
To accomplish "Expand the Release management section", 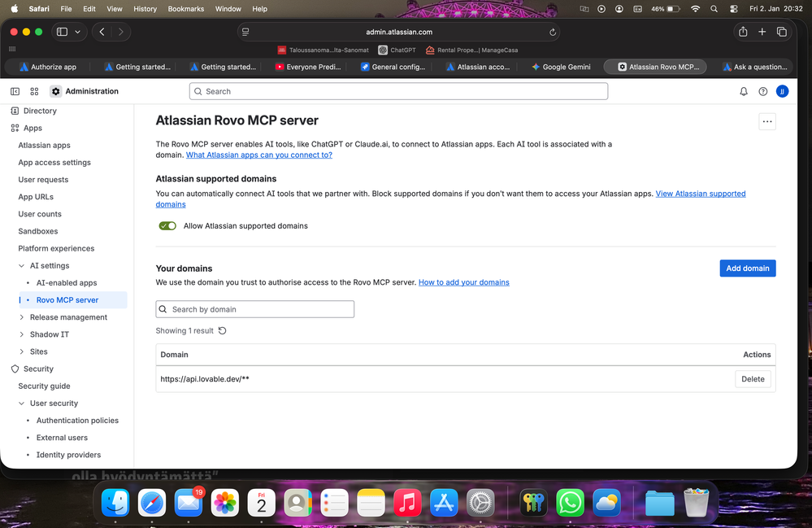I will (21, 317).
